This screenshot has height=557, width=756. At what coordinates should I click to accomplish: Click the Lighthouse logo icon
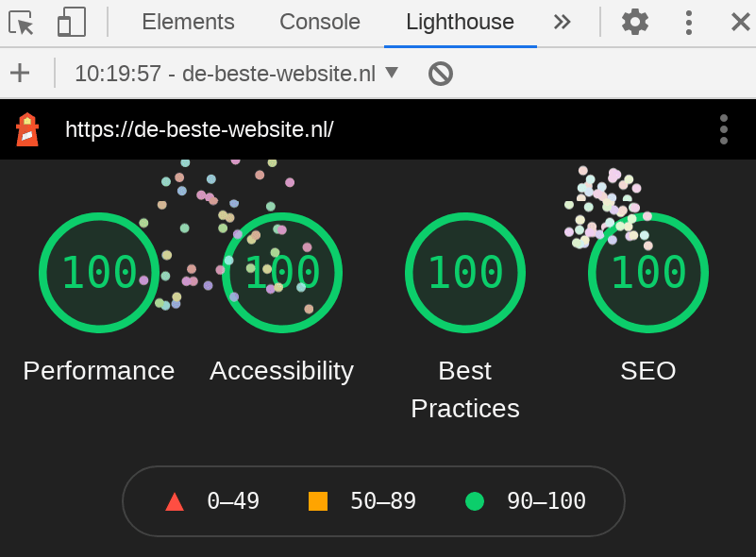pyautogui.click(x=26, y=129)
